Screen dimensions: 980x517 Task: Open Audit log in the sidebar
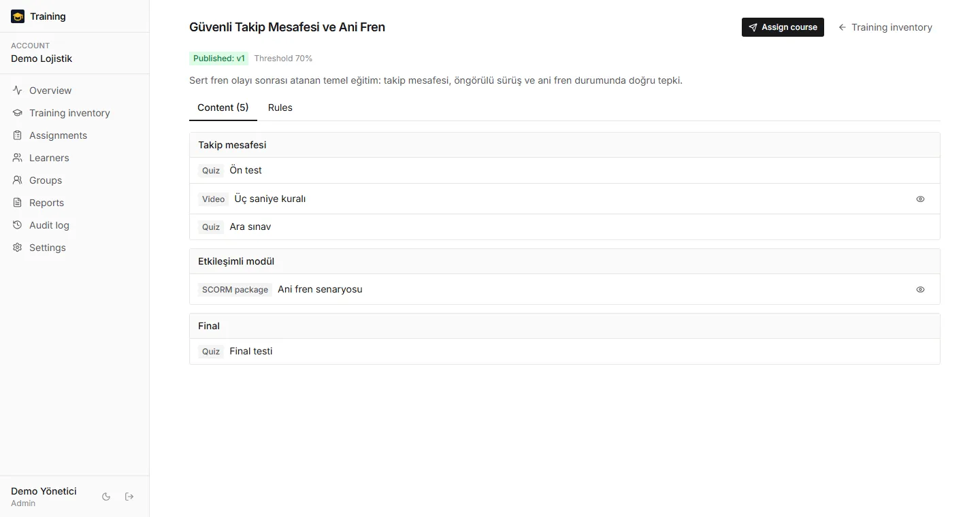click(x=75, y=225)
